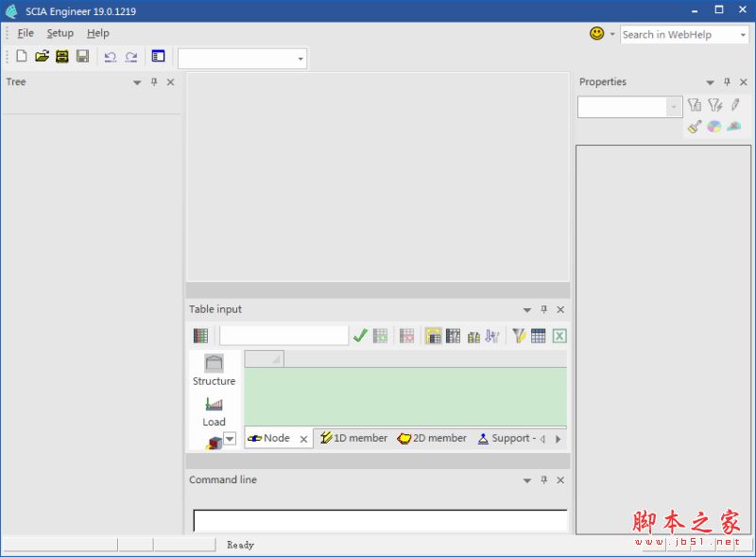The width and height of the screenshot is (756, 557).
Task: Click the teal shape with red cross icon
Action: pyautogui.click(x=734, y=127)
